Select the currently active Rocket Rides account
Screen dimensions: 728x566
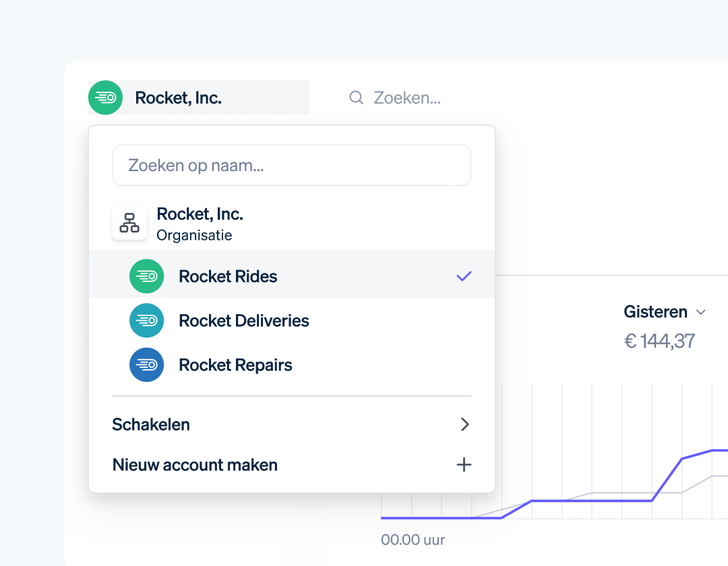tap(227, 276)
